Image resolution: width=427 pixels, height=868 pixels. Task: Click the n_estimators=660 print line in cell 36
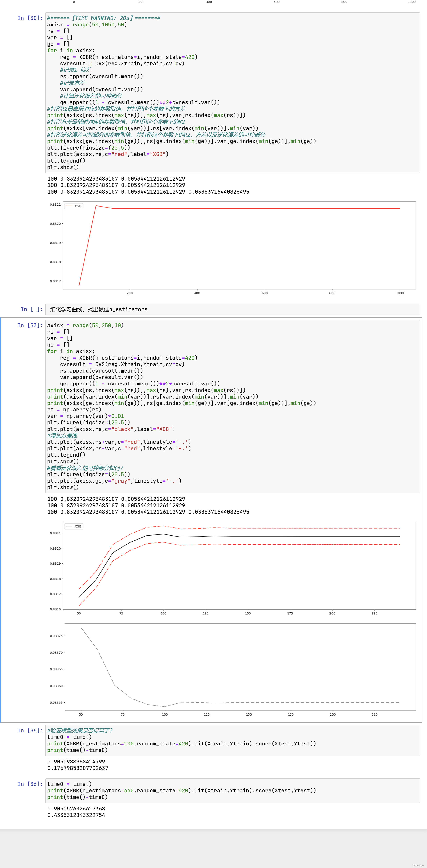(181, 790)
